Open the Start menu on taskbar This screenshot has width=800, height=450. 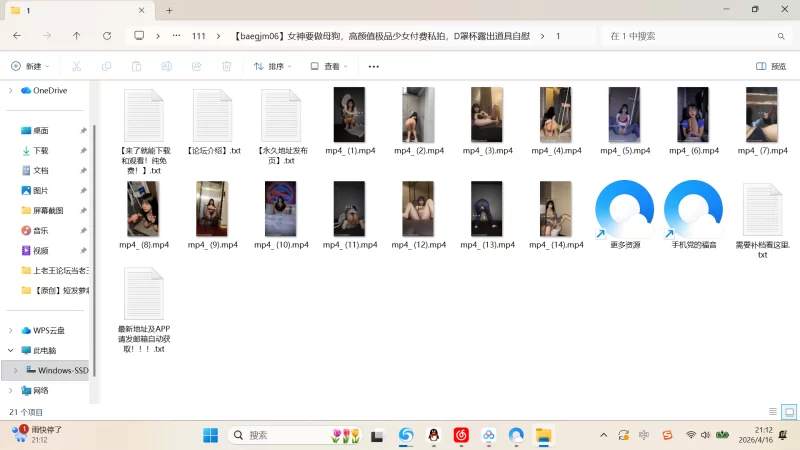(x=211, y=435)
